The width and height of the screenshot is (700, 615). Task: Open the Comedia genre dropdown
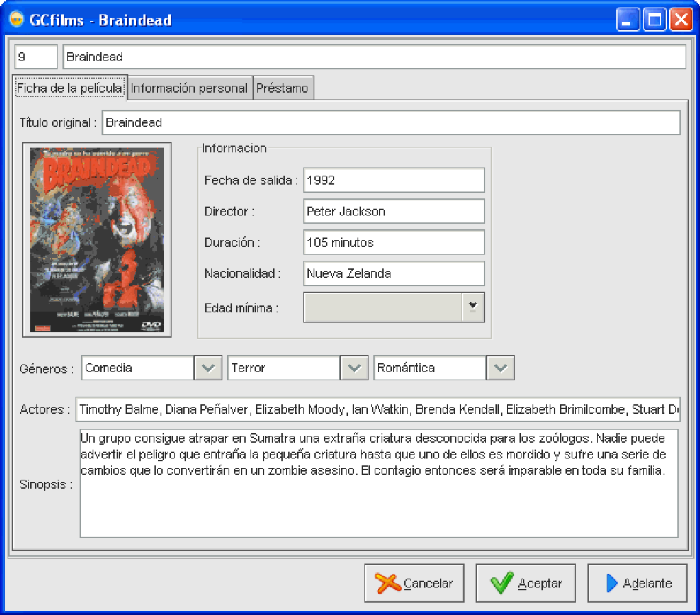click(x=208, y=368)
